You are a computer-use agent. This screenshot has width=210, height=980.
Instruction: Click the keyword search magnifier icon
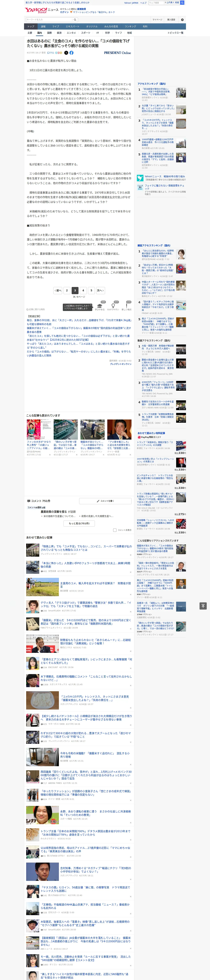coord(75,20)
